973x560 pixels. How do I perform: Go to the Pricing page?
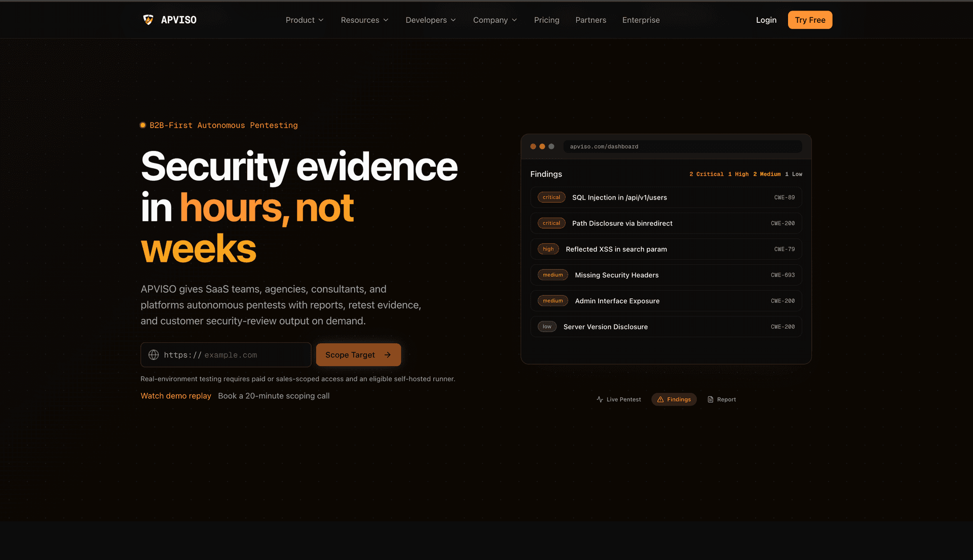coord(547,20)
